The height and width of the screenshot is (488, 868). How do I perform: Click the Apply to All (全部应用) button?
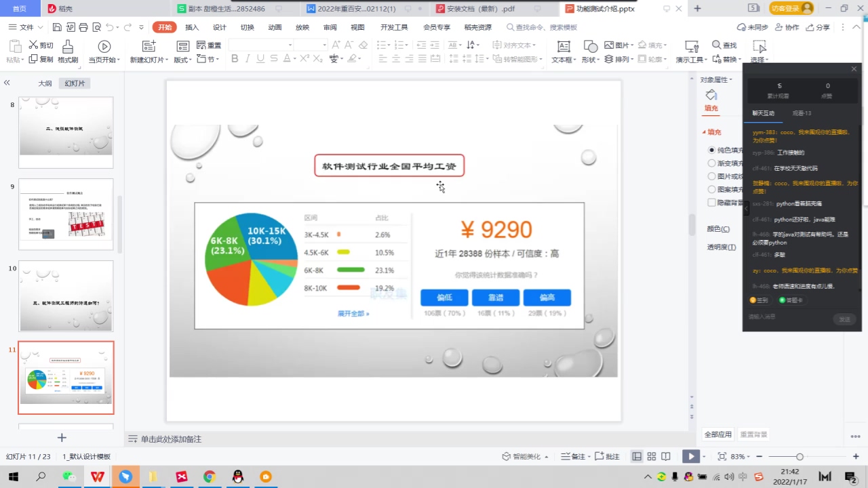click(718, 434)
